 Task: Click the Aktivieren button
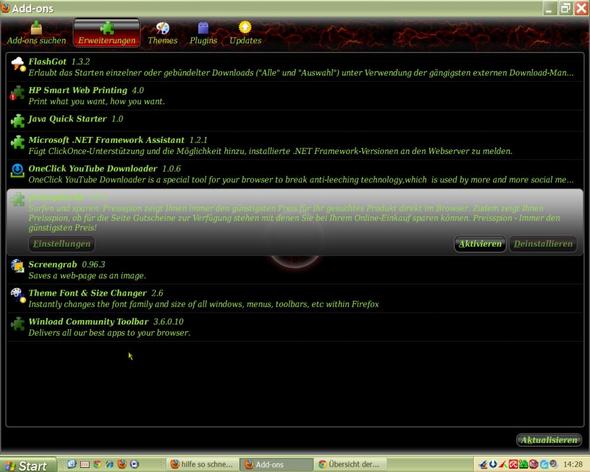point(480,244)
